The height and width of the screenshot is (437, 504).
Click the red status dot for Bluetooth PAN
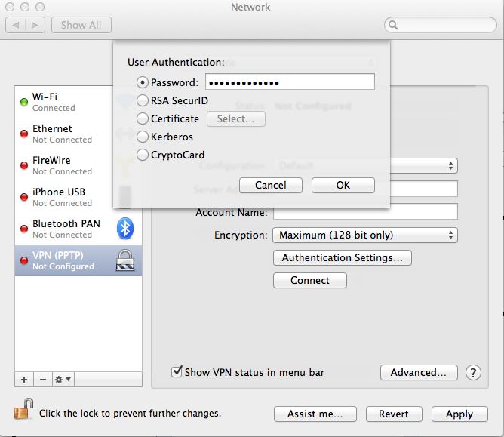coord(24,229)
